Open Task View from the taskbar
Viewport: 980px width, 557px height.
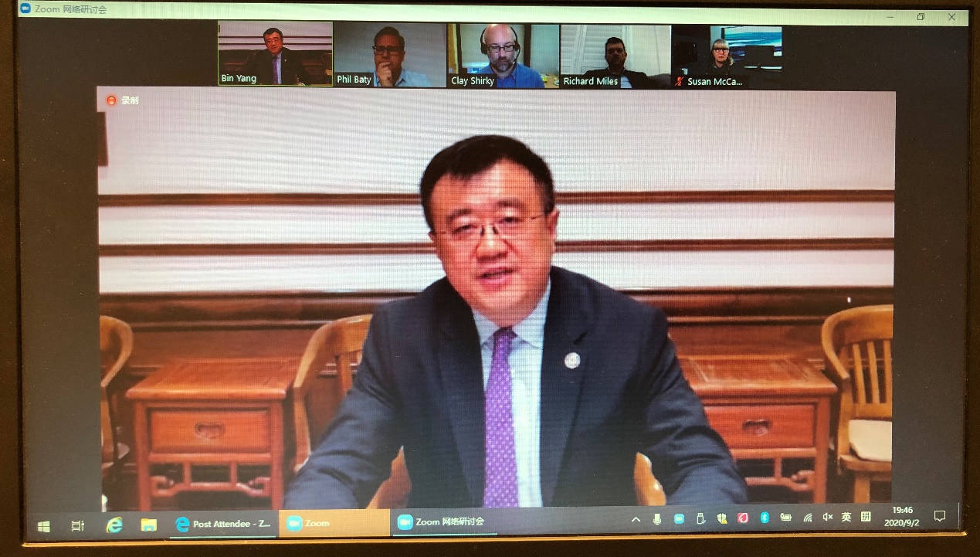point(78,525)
